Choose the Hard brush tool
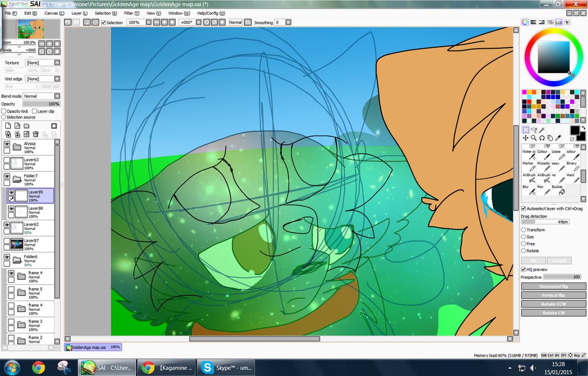This screenshot has height=376, width=588. (573, 178)
